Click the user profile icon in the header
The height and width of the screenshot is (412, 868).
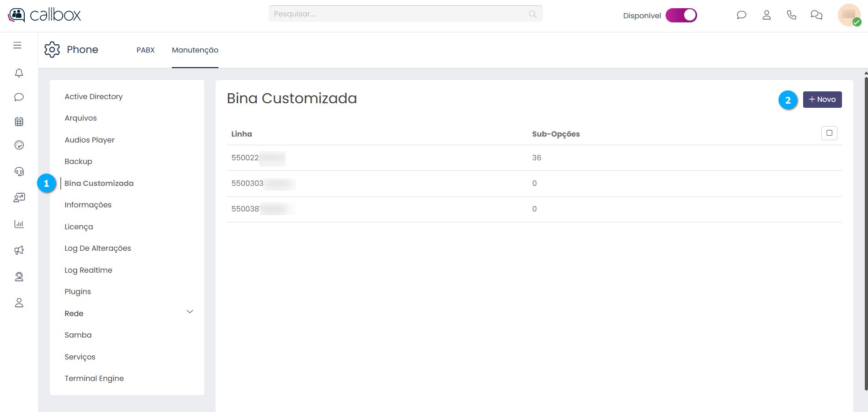767,15
